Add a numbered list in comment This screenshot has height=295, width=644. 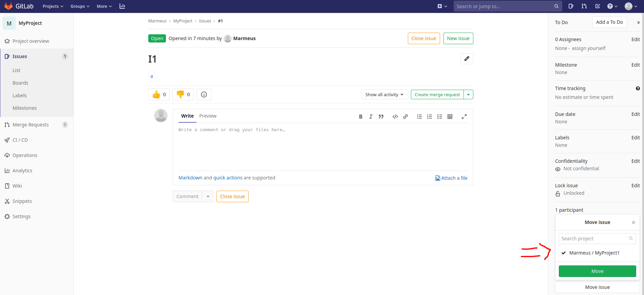[x=430, y=117]
